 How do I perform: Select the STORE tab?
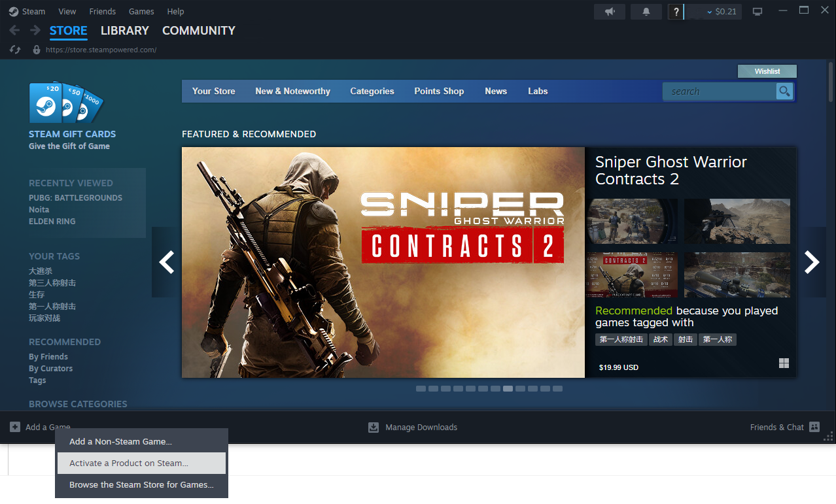[69, 31]
